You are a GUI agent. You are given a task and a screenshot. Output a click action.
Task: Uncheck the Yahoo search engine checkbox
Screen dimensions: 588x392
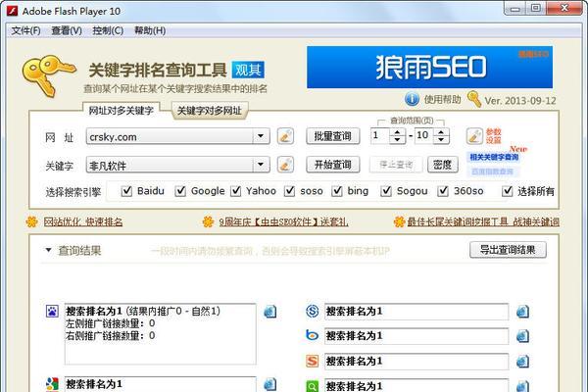click(x=235, y=191)
